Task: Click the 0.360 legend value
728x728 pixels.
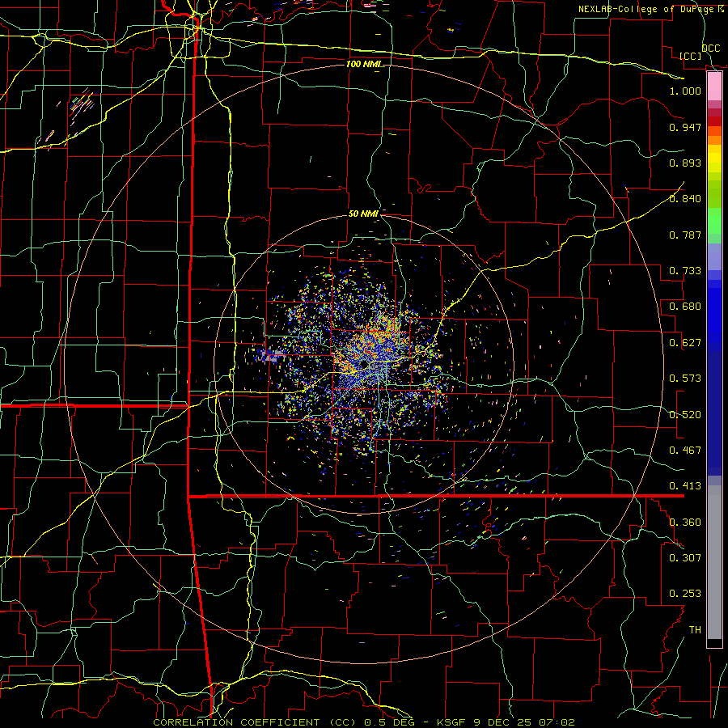Action: click(x=685, y=523)
